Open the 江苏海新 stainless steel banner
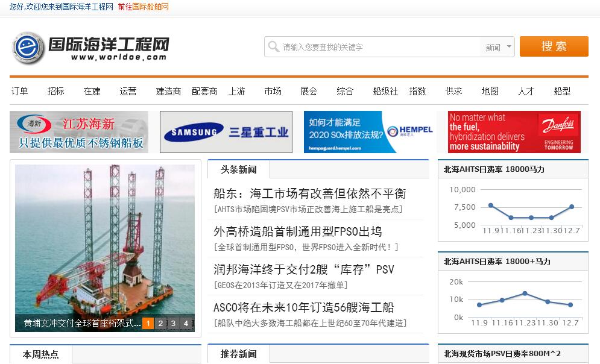The height and width of the screenshot is (364, 600). click(79, 132)
